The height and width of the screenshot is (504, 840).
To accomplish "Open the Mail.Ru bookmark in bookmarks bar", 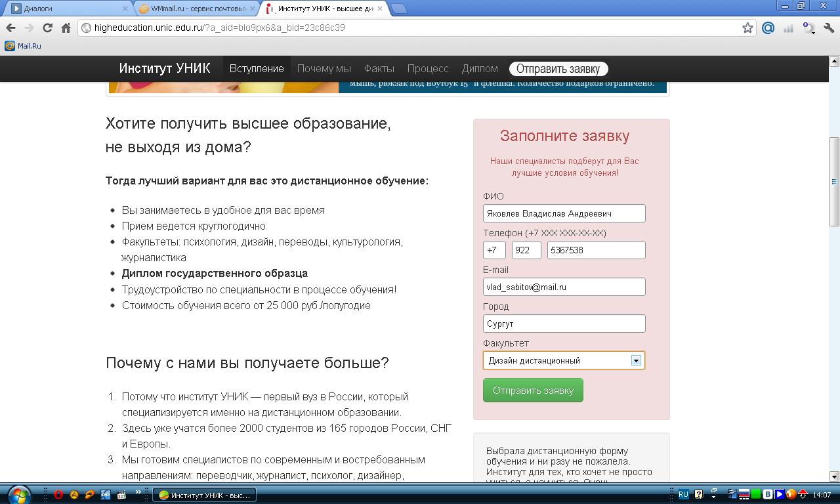I will coord(24,46).
